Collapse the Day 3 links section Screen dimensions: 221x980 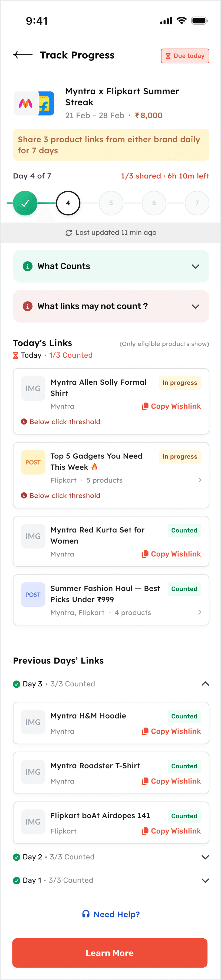point(205,684)
